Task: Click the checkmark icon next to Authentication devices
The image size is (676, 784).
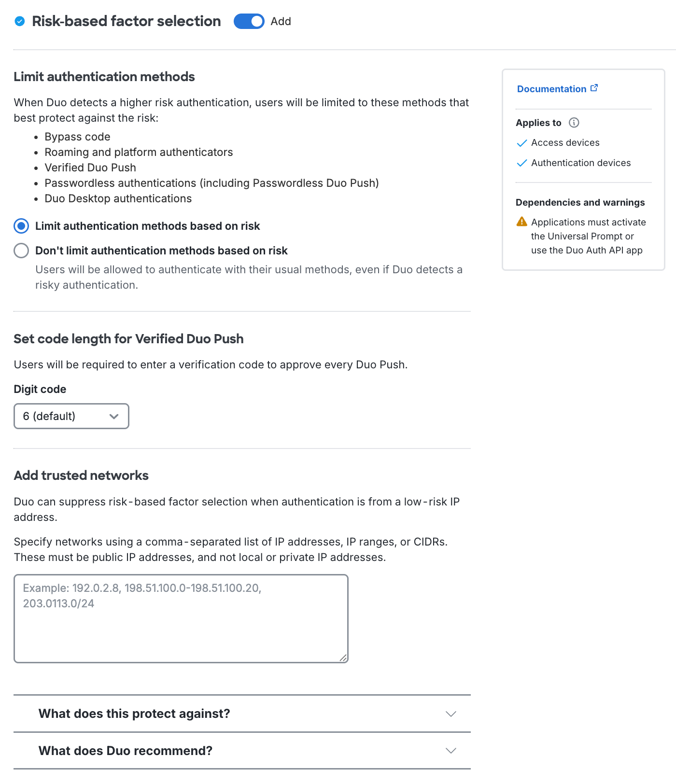Action: point(522,163)
